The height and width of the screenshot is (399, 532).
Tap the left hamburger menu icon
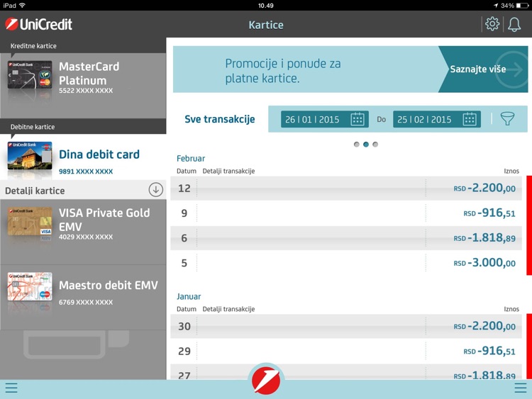pos(11,388)
